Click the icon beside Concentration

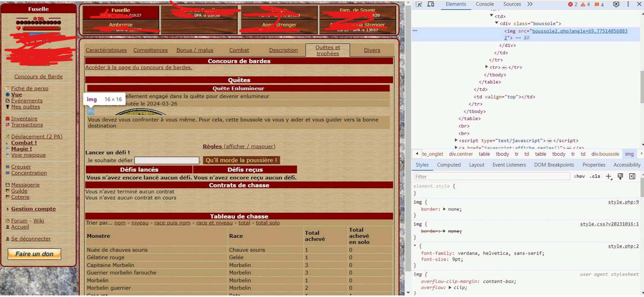(7, 173)
